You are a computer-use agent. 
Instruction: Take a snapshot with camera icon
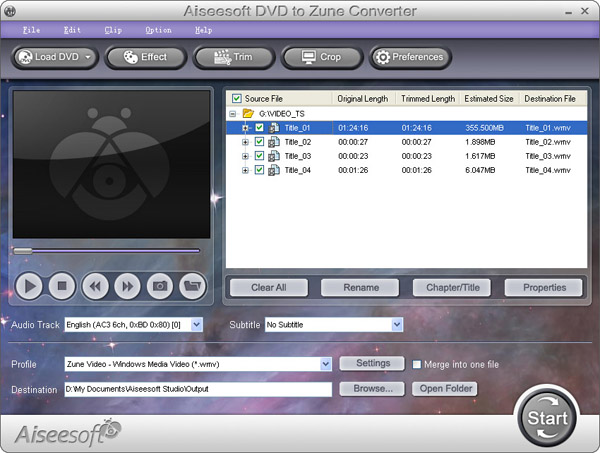160,286
